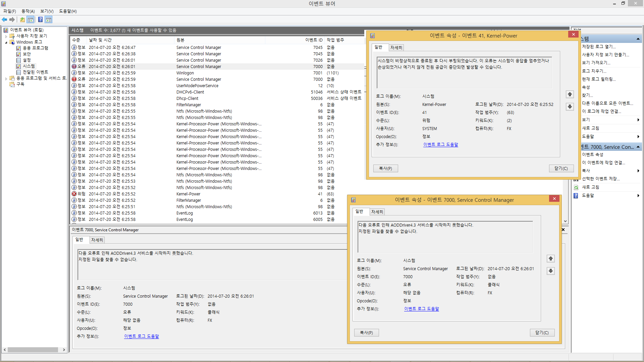Select the 시스템 log in the tree

(x=29, y=66)
